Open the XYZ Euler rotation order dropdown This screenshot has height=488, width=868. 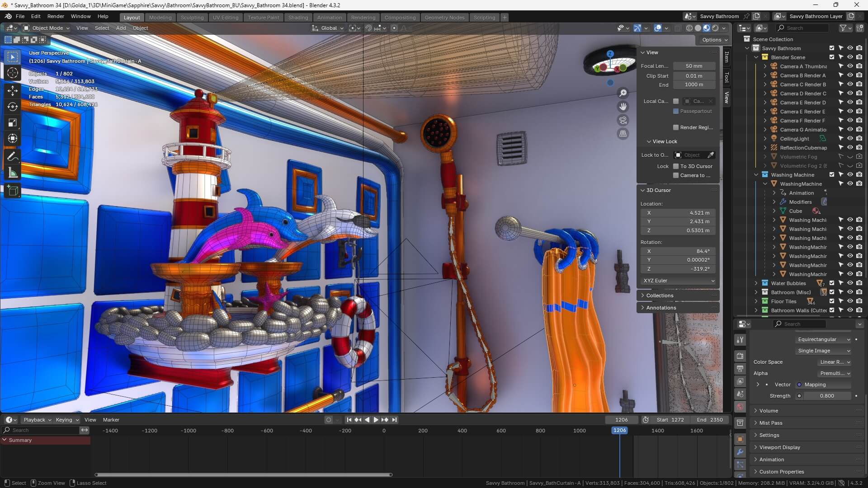677,281
